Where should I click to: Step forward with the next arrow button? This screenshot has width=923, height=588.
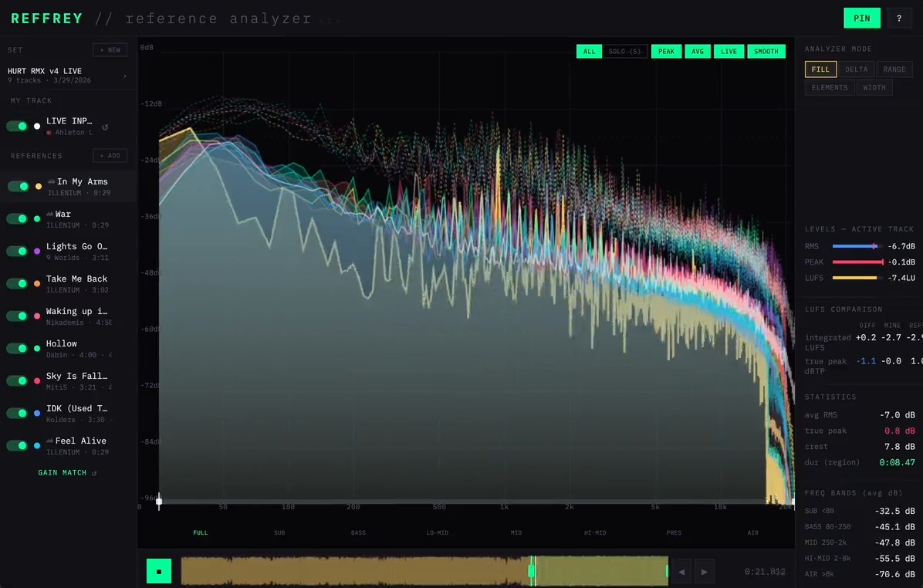(x=704, y=572)
